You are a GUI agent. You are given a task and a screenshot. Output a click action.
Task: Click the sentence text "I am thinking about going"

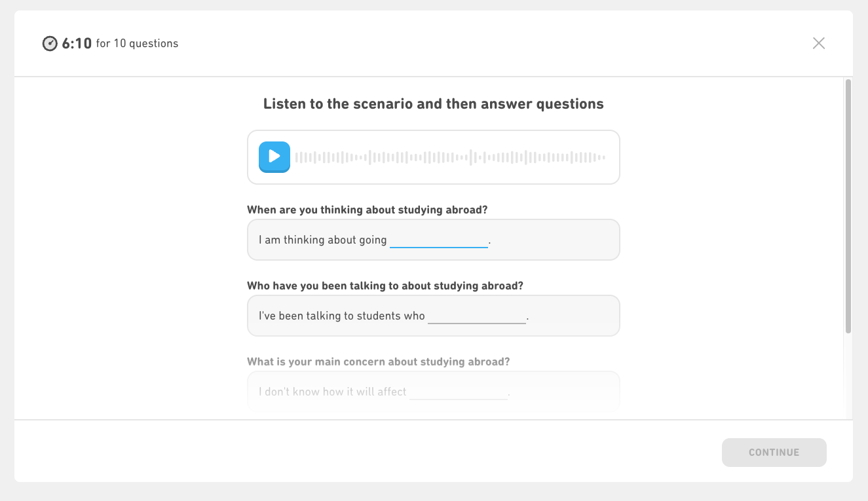pyautogui.click(x=323, y=240)
